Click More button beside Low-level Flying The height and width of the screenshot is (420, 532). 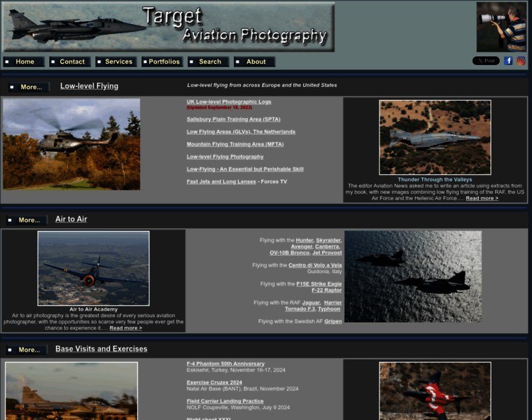pyautogui.click(x=29, y=87)
